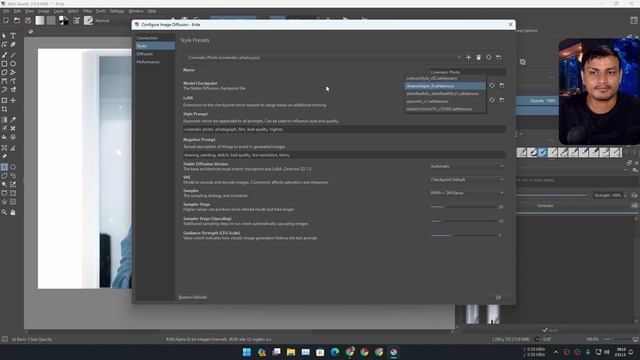Viewport: 640px width, 360px height.
Task: Open the Sampler DPM++ 2M Karras dropdown
Action: (x=467, y=193)
